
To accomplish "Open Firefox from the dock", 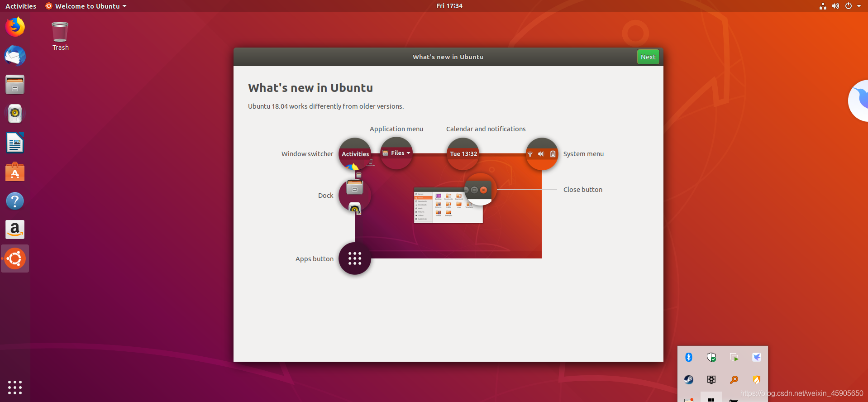I will (15, 27).
